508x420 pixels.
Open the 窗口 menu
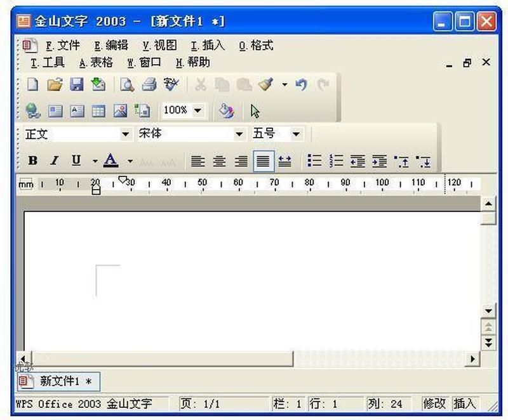click(x=144, y=62)
